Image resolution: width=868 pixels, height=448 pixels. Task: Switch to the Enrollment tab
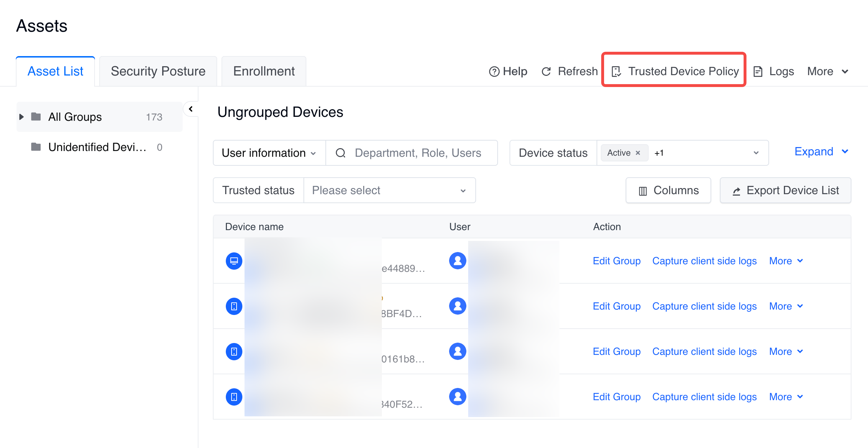(x=264, y=71)
